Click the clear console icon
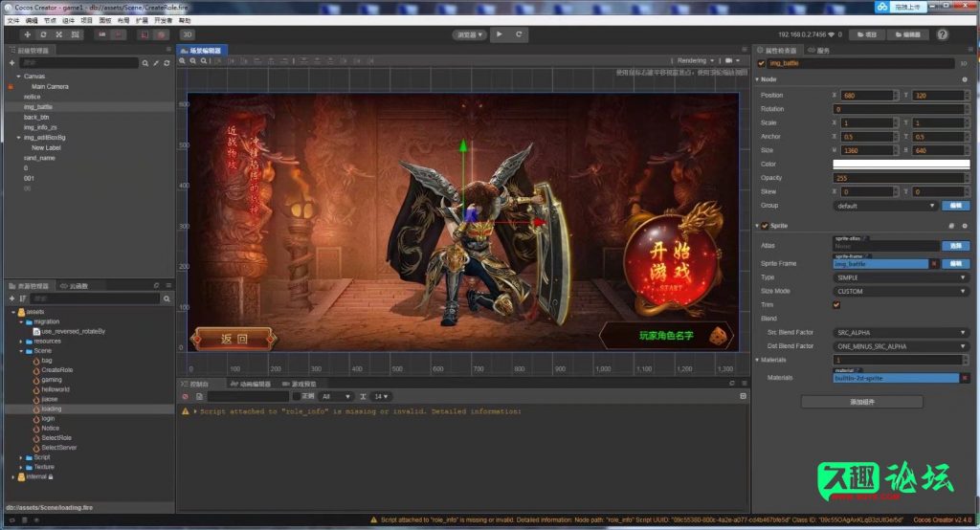Image resolution: width=980 pixels, height=530 pixels. [x=185, y=397]
